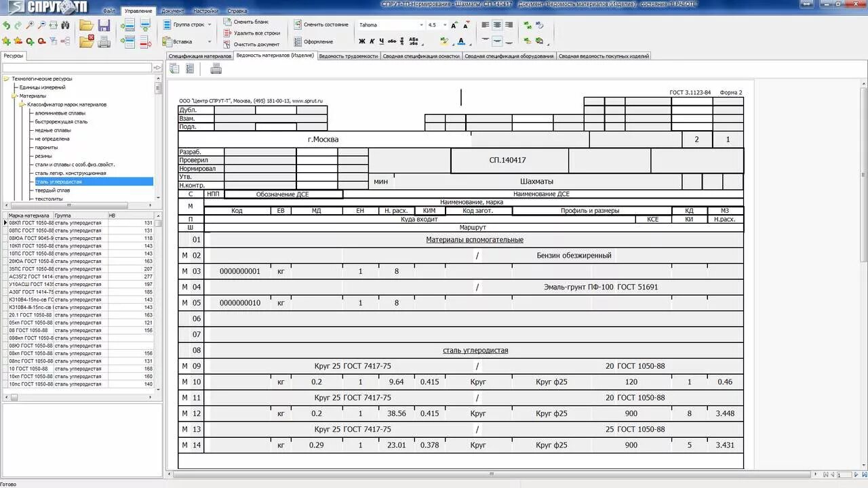Viewport: 868px width, 488px height.
Task: Open the Tahoma font dropdown
Action: coord(422,25)
